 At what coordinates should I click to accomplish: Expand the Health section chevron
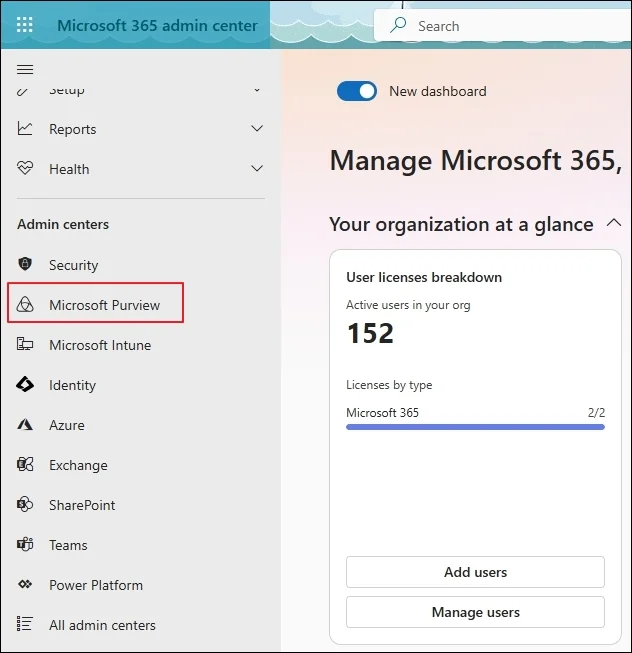pyautogui.click(x=257, y=168)
